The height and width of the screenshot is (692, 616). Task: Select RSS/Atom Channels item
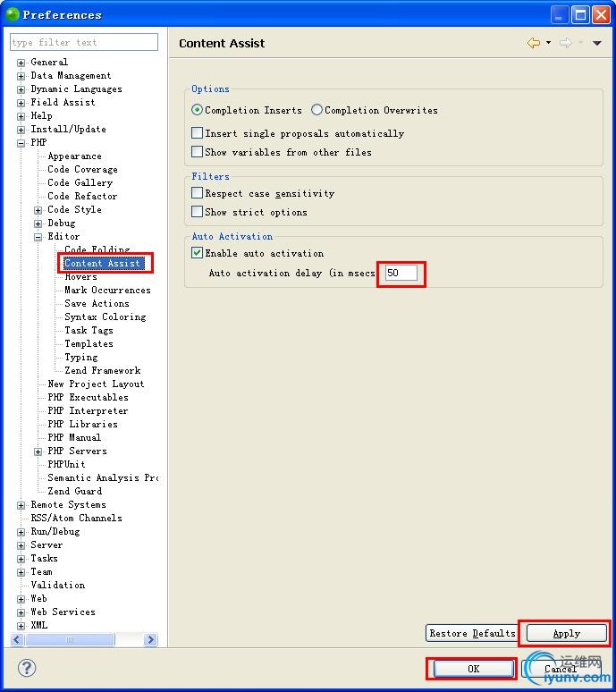[x=76, y=518]
